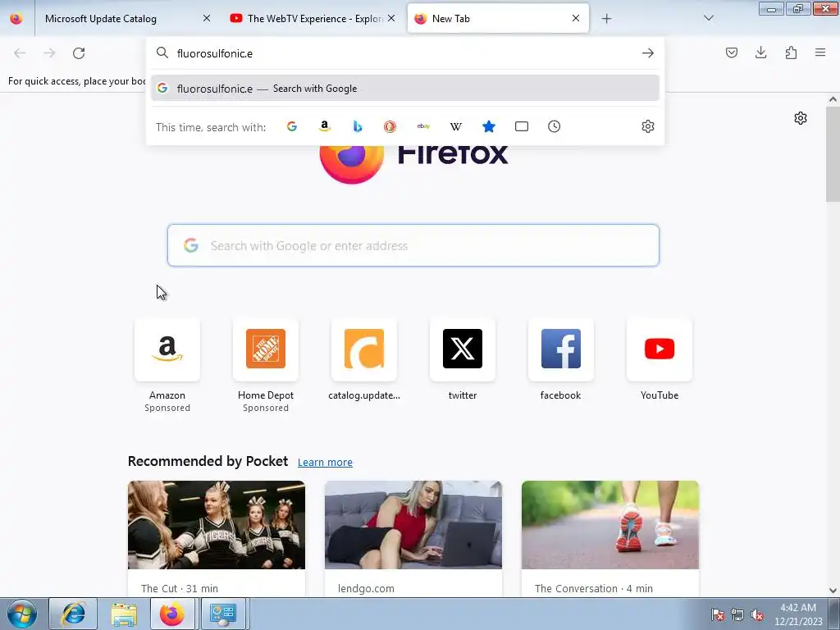Go forward one page
The width and height of the screenshot is (840, 630).
click(49, 53)
